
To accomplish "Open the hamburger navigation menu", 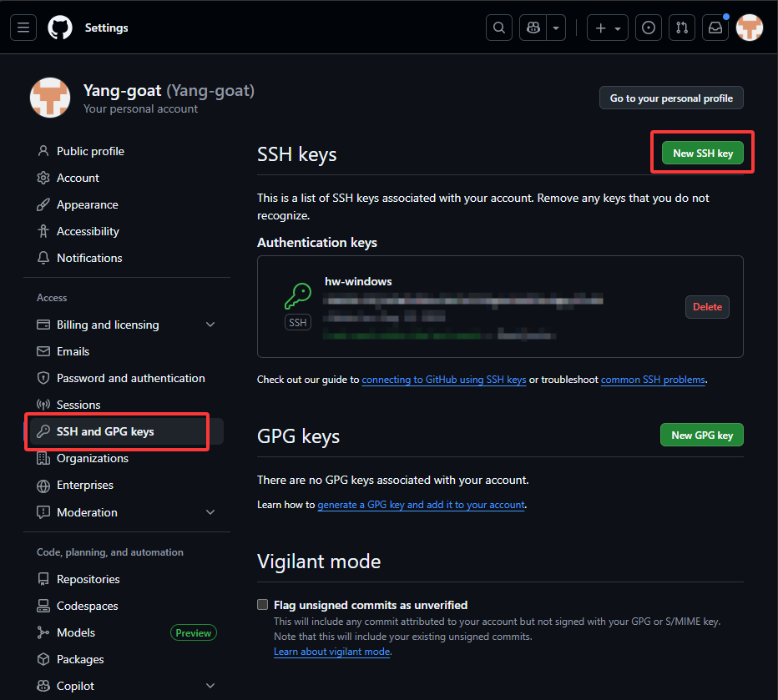I will 23,28.
